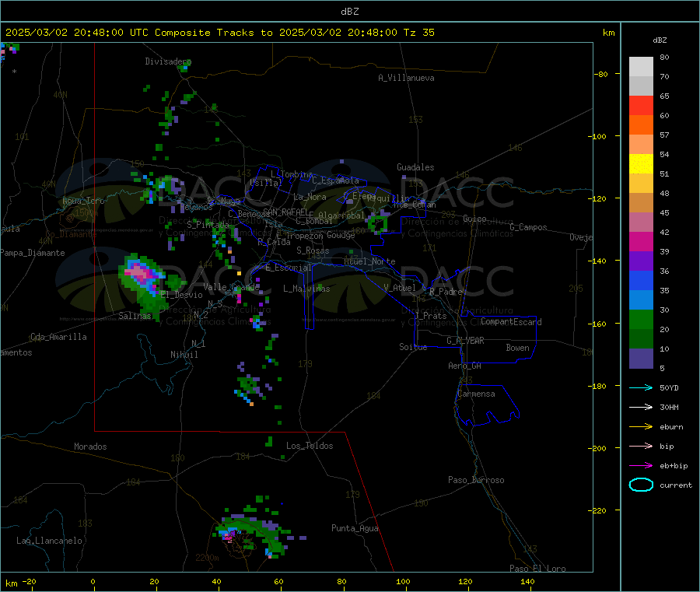Pick the red 65-60 dBZ swatch
The image size is (700, 592).
pos(641,105)
